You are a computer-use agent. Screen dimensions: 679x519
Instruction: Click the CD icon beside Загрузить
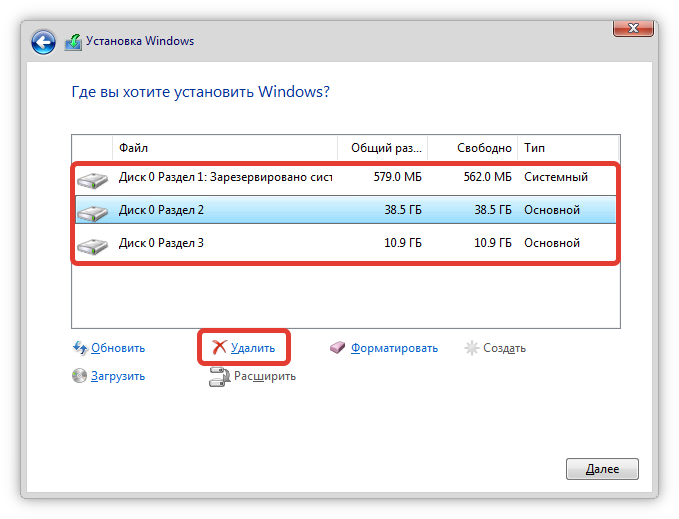click(x=79, y=376)
